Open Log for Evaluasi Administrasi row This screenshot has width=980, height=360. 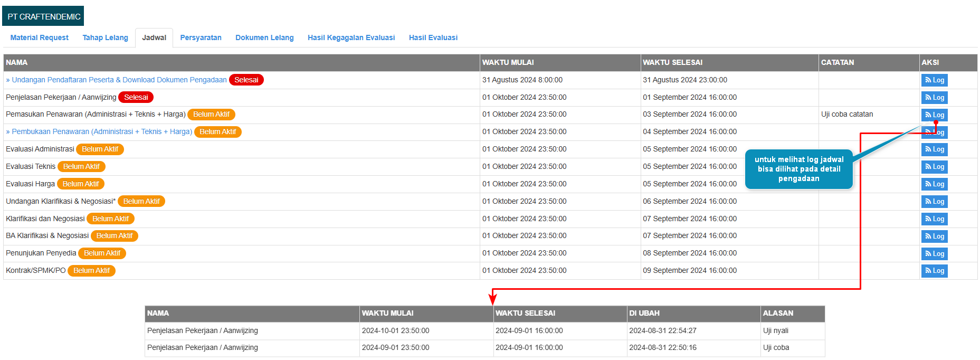(x=934, y=149)
